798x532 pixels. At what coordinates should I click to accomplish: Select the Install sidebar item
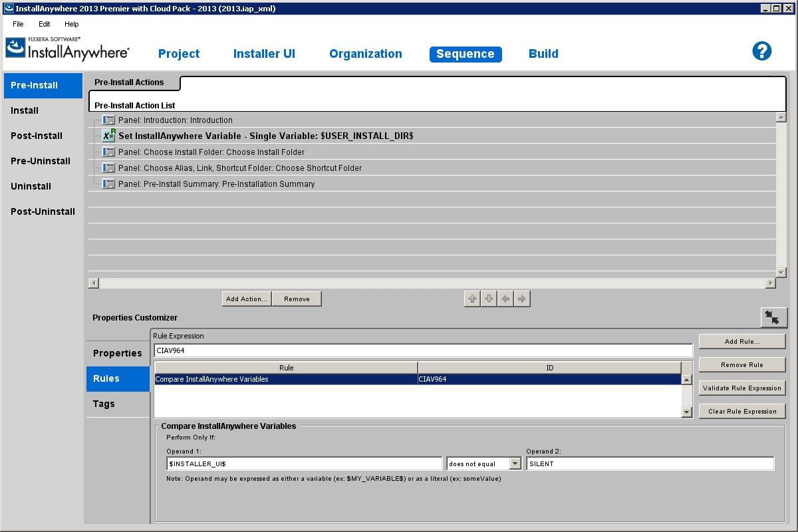pos(43,110)
